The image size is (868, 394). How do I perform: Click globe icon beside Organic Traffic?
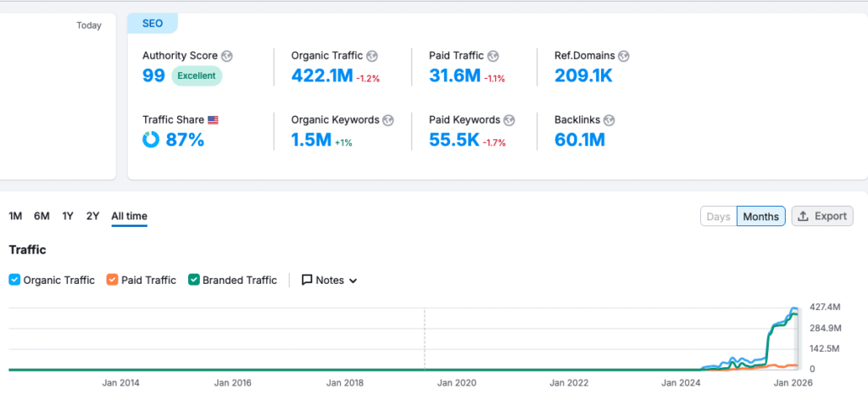374,56
